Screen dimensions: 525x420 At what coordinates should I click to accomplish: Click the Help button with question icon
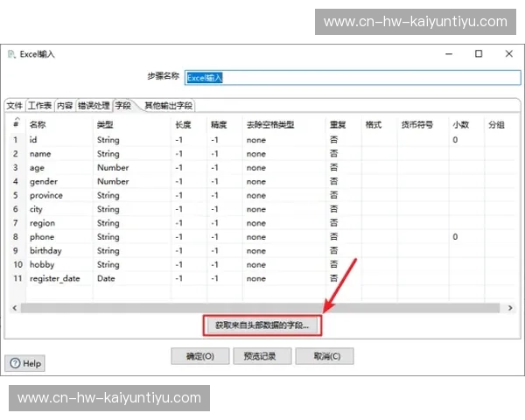25,363
